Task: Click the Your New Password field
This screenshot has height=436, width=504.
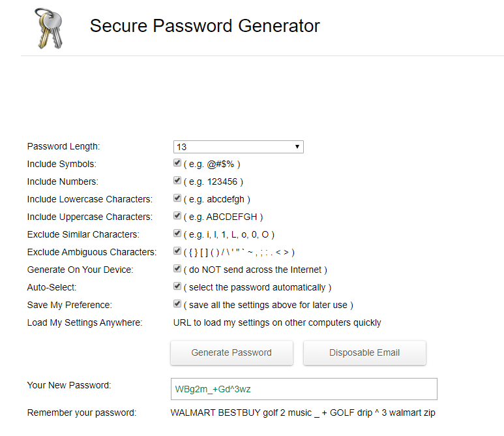Action: click(303, 389)
